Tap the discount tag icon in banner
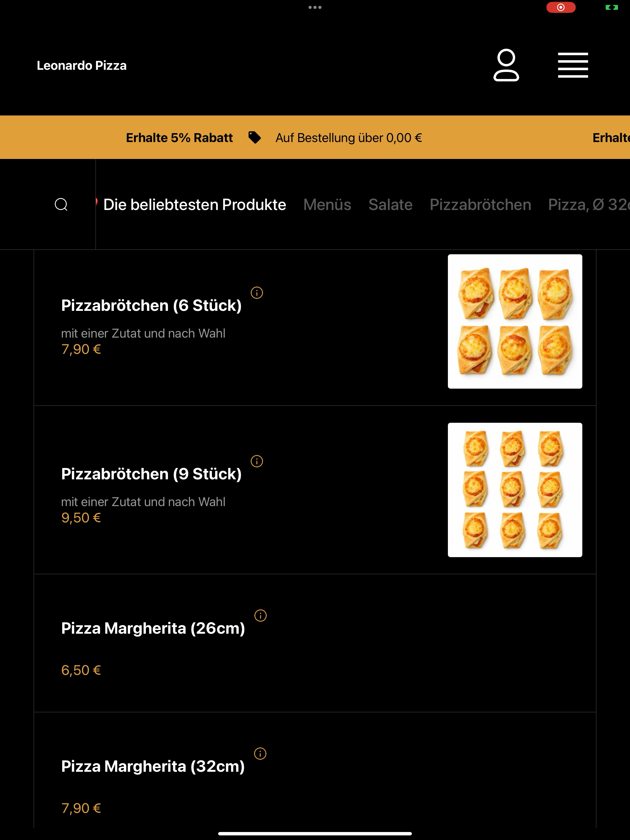Image resolution: width=630 pixels, height=840 pixels. (x=255, y=137)
